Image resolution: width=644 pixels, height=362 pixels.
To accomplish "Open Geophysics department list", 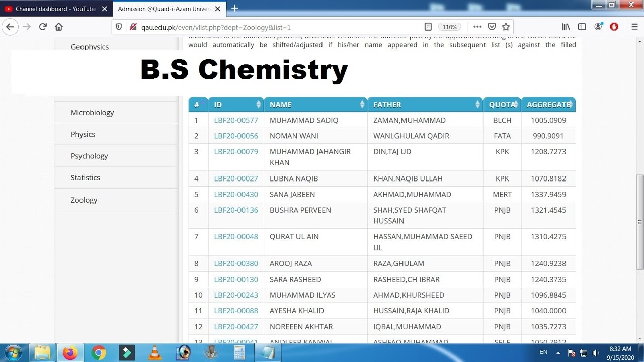I will tap(90, 47).
